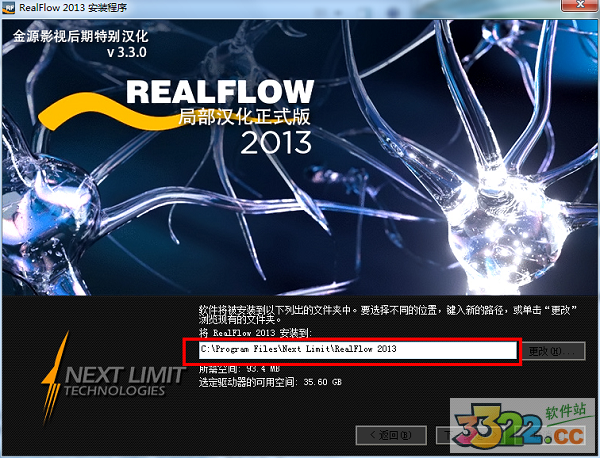Click the 更改(H)... button
Viewport: 600px width, 458px height.
(x=553, y=351)
